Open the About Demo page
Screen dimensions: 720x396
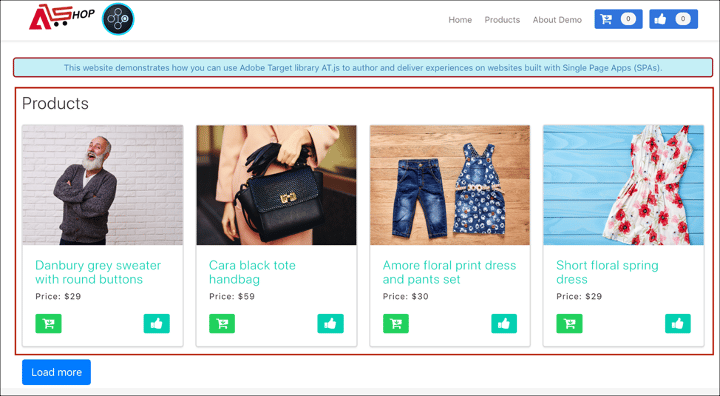pyautogui.click(x=557, y=20)
